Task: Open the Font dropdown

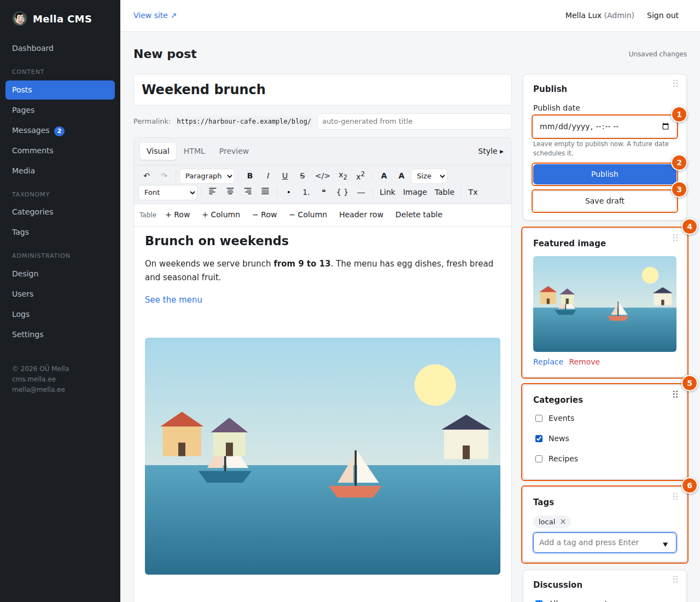Action: (168, 192)
